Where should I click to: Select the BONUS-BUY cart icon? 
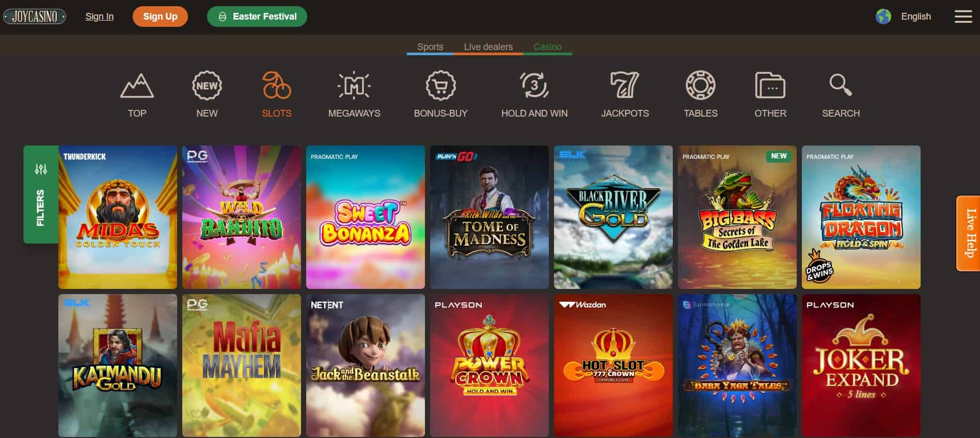tap(440, 86)
